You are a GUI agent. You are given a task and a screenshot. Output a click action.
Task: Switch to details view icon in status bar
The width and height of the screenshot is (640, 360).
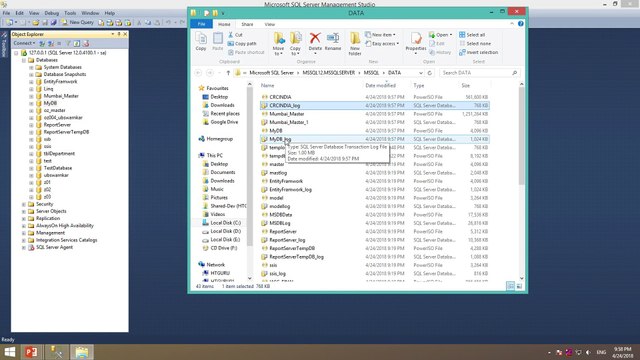[510, 286]
